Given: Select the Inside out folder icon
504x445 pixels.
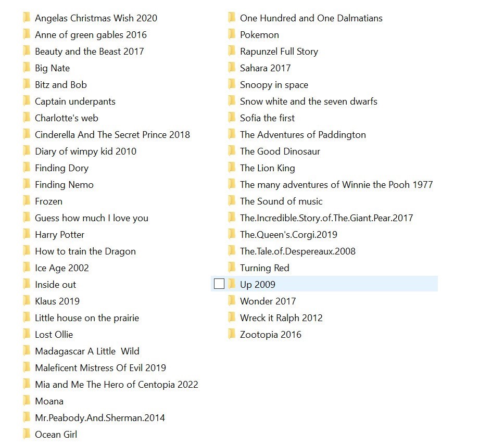Looking at the screenshot, I should [27, 284].
